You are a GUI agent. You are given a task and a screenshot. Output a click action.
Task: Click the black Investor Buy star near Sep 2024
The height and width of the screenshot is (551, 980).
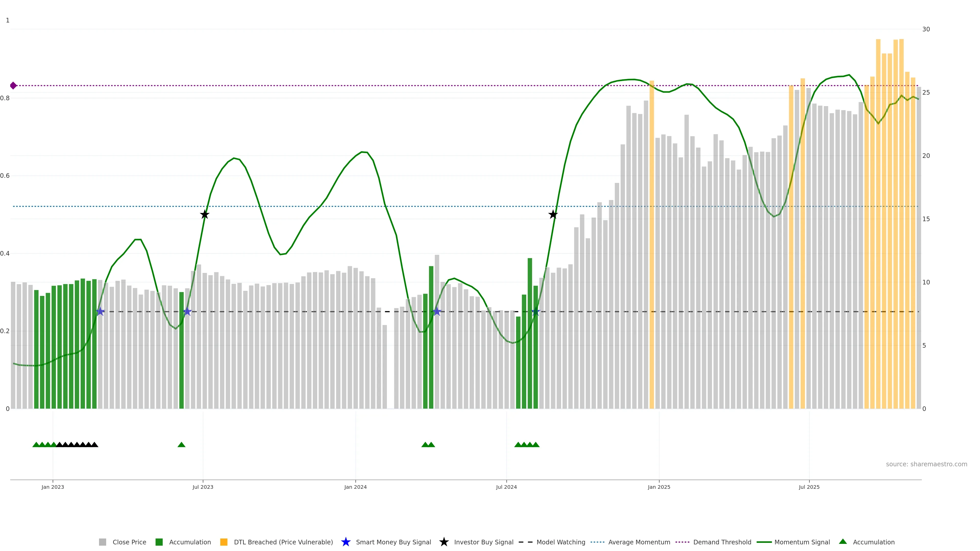[x=553, y=215]
